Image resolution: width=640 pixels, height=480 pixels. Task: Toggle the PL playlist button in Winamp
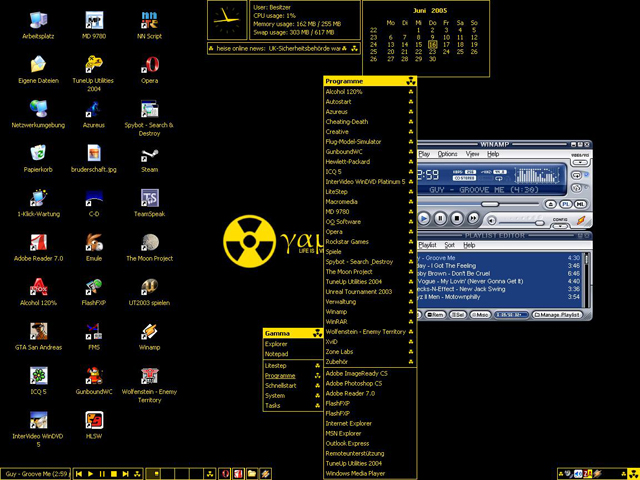point(566,204)
